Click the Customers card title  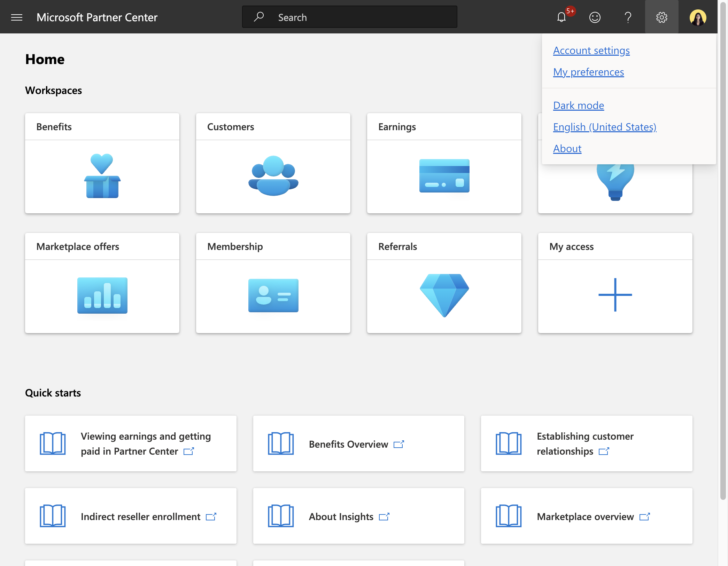231,127
